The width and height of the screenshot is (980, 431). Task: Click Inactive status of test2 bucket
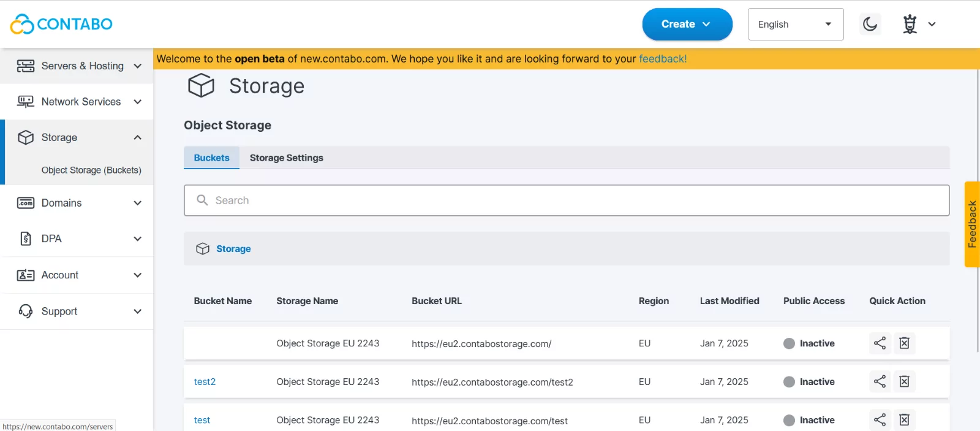[809, 381]
